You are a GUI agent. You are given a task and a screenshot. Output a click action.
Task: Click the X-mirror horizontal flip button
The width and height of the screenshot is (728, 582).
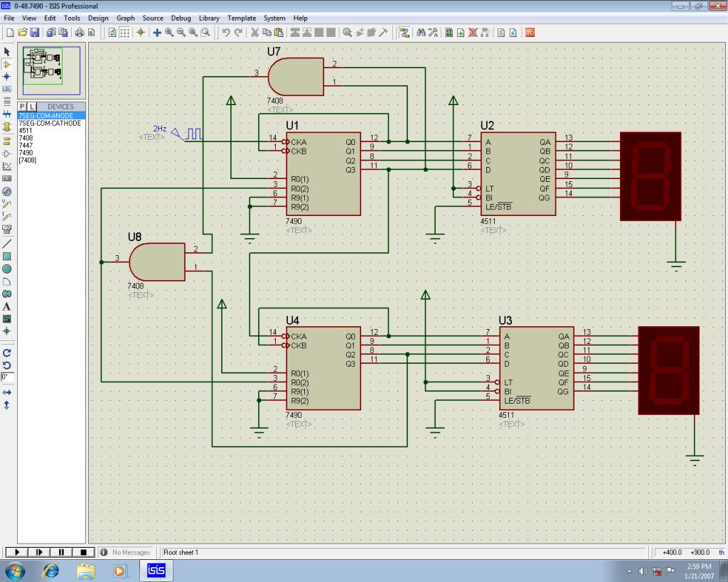(x=6, y=392)
